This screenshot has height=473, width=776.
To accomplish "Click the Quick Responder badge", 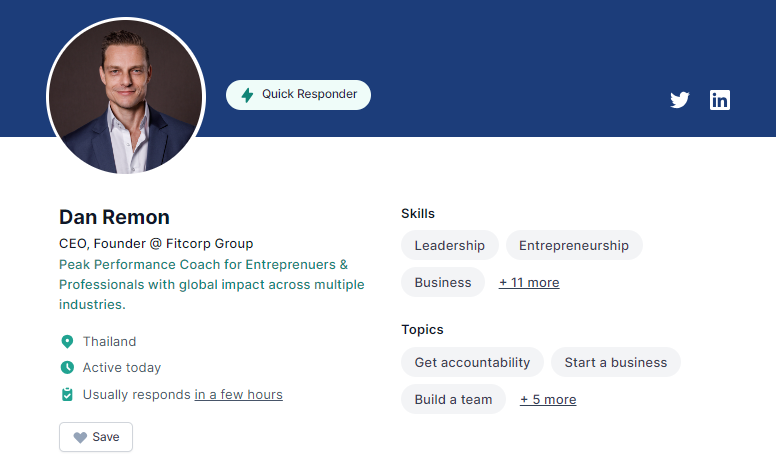I will click(298, 95).
